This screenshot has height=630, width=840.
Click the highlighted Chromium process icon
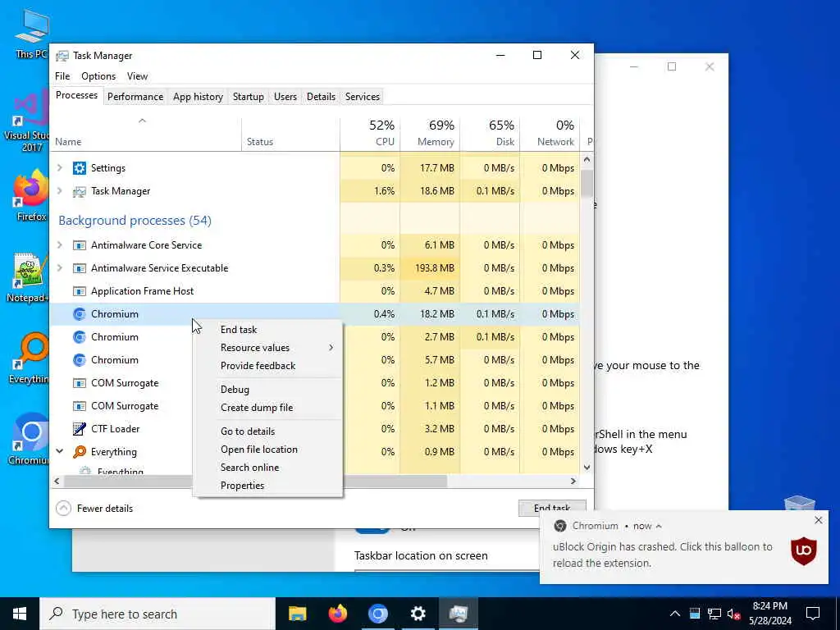(80, 314)
